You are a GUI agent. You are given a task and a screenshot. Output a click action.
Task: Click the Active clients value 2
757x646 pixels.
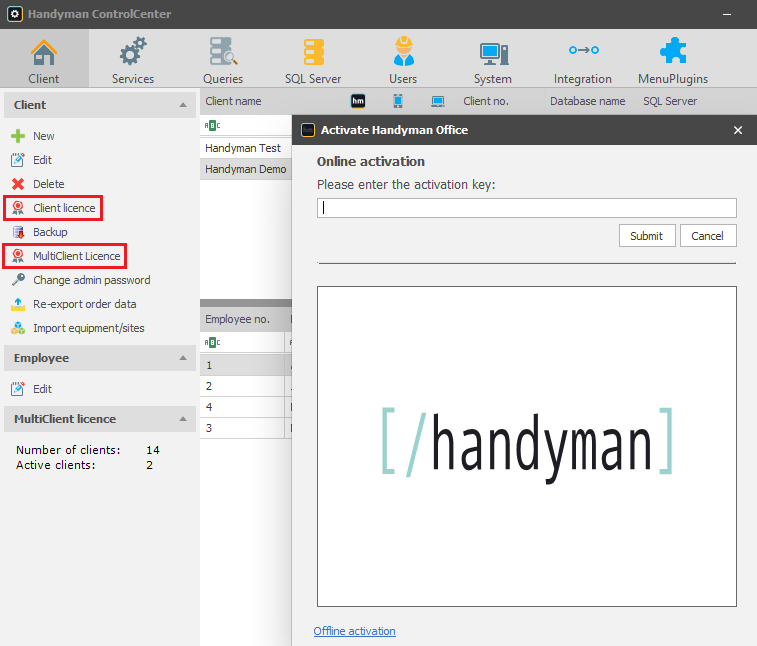150,465
